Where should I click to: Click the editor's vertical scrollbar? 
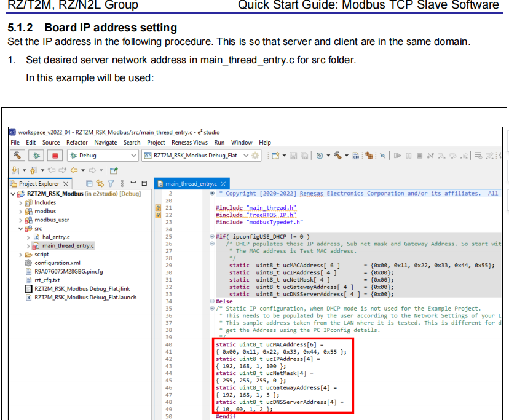pyautogui.click(x=503, y=277)
